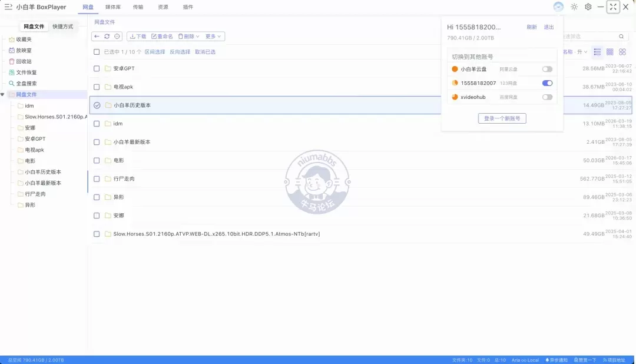Image resolution: width=636 pixels, height=364 pixels.
Task: Click the circular locate icon in the toolbar
Action: [117, 36]
